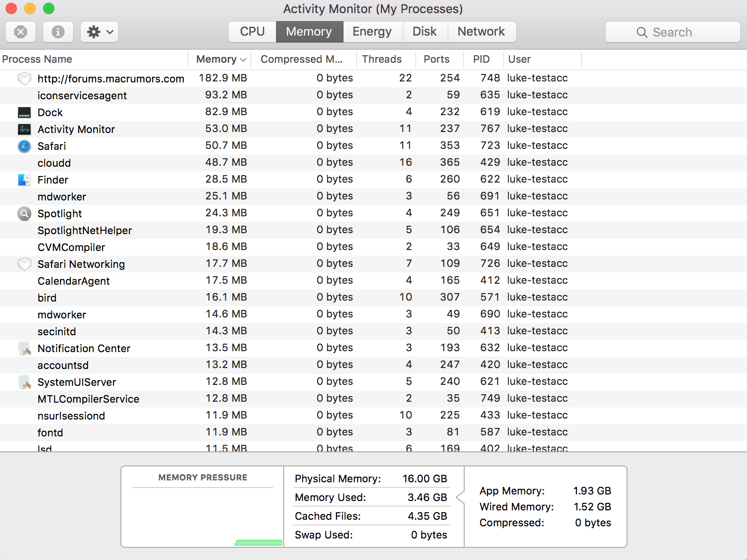Click the Swap Used 0 bytes value
The width and height of the screenshot is (747, 560).
(429, 535)
